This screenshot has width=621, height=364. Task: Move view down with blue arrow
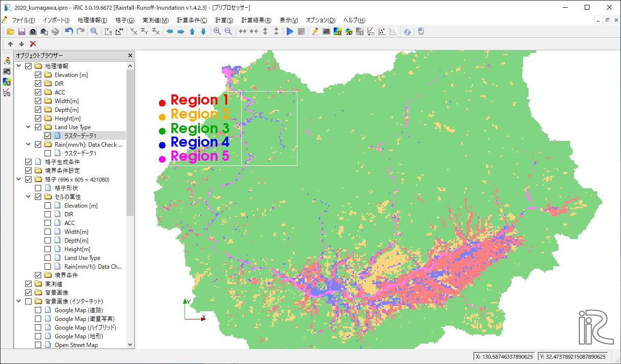(203, 31)
